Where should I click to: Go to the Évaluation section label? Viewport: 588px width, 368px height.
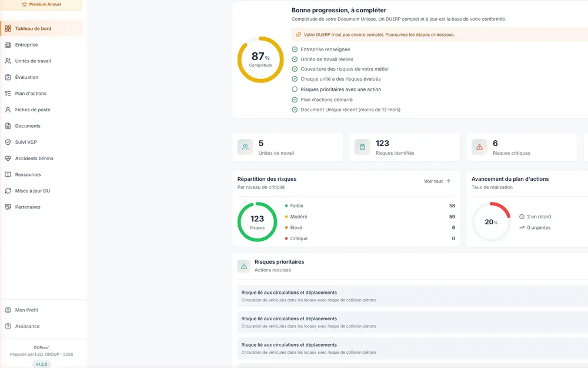(26, 77)
